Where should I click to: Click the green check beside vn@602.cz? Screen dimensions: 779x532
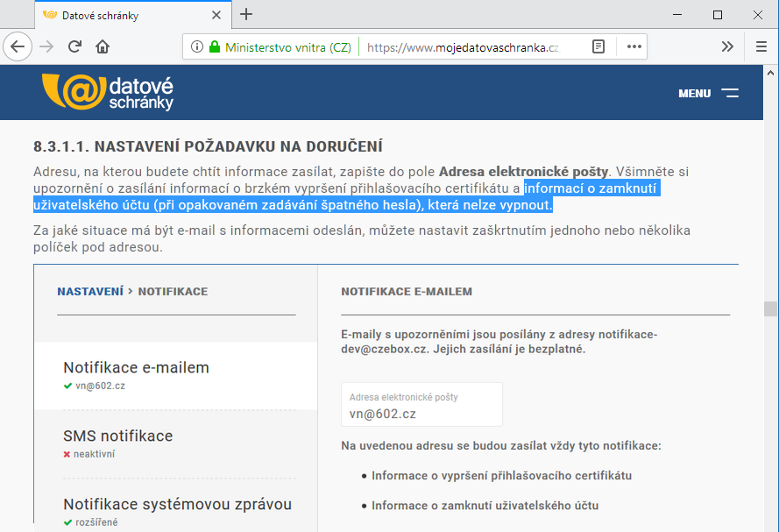click(x=68, y=386)
